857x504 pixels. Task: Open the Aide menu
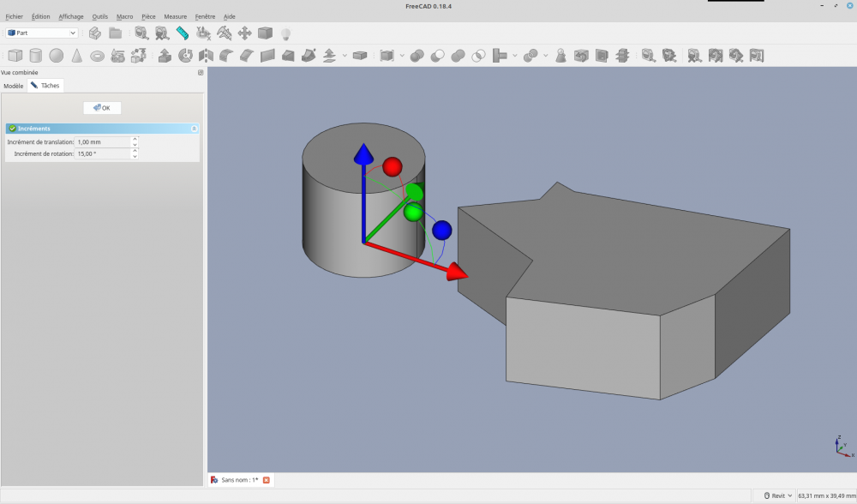tap(230, 16)
